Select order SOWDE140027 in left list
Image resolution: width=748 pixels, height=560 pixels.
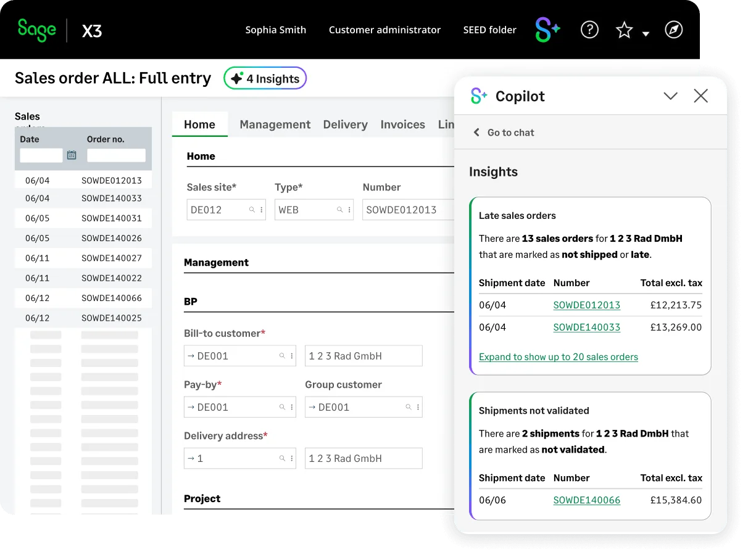click(x=83, y=258)
